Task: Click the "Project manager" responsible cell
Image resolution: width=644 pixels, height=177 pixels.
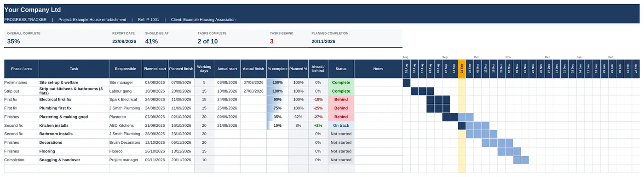Action: (125, 160)
